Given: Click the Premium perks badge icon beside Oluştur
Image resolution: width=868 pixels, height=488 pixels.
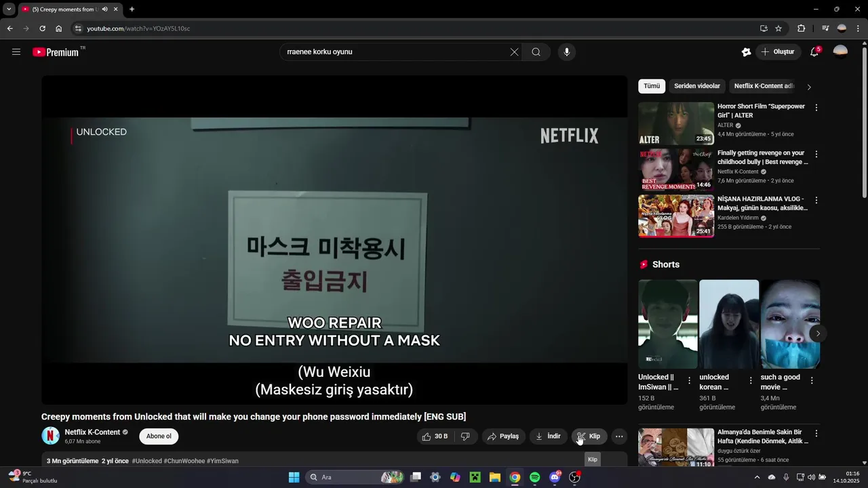Looking at the screenshot, I should pyautogui.click(x=746, y=52).
